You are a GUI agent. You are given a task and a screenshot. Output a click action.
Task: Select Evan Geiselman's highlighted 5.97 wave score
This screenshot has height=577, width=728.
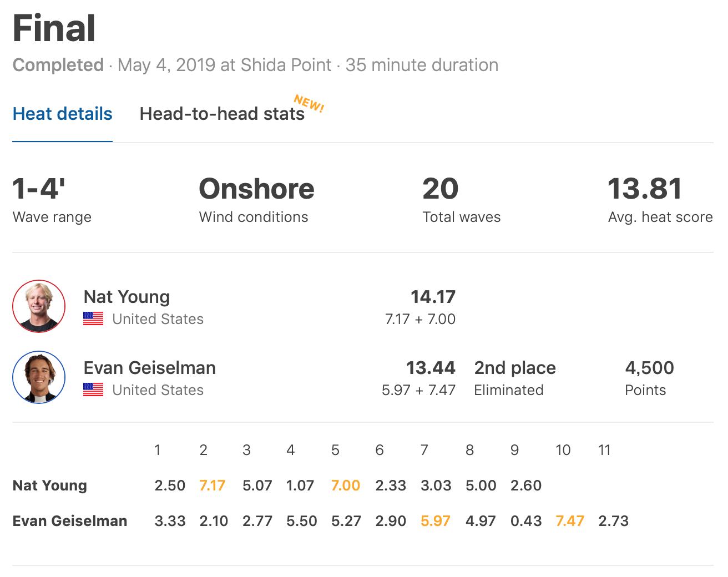435,521
